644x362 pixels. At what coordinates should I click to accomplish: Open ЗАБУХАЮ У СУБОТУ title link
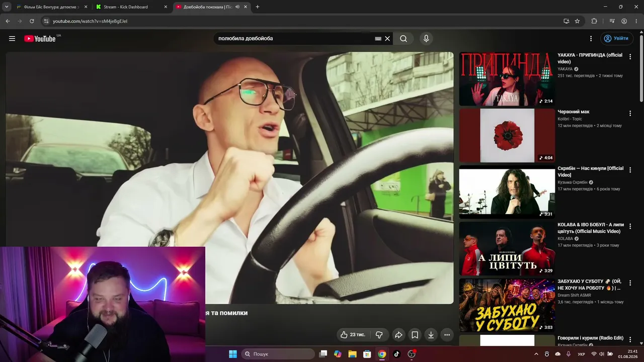(589, 285)
